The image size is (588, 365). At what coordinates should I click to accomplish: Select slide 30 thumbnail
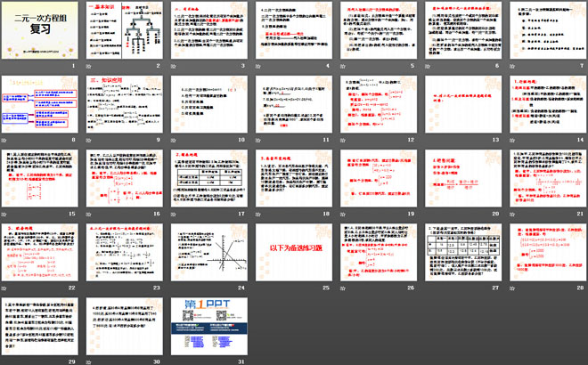(x=125, y=326)
